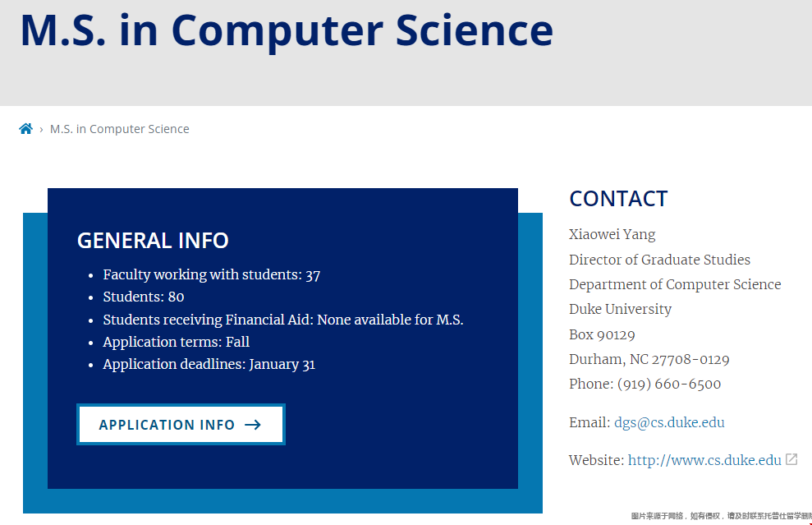This screenshot has width=812, height=525.
Task: Click the Financial Aid list item
Action: click(282, 320)
